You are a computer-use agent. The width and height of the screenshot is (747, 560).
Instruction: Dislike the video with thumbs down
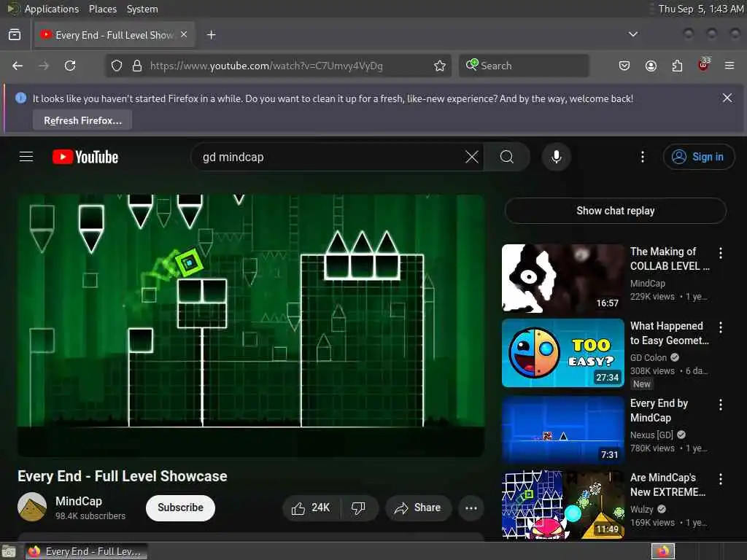[359, 508]
